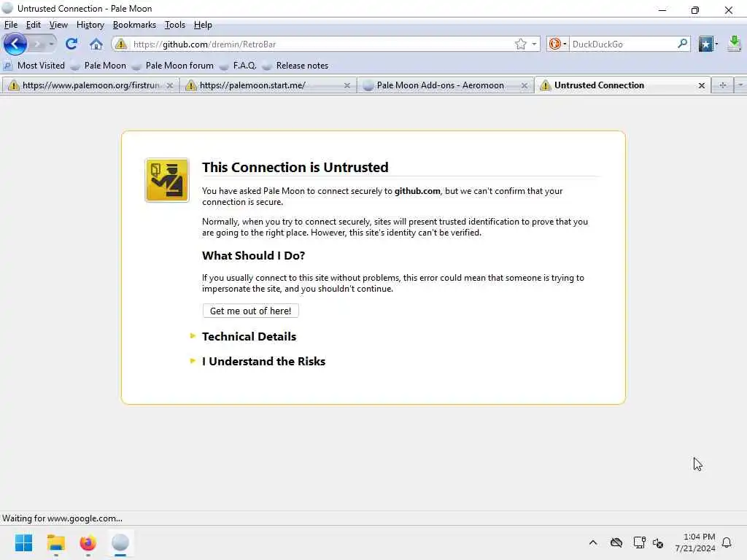Viewport: 747px width, 560px height.
Task: Go to the home page icon
Action: pos(96,44)
